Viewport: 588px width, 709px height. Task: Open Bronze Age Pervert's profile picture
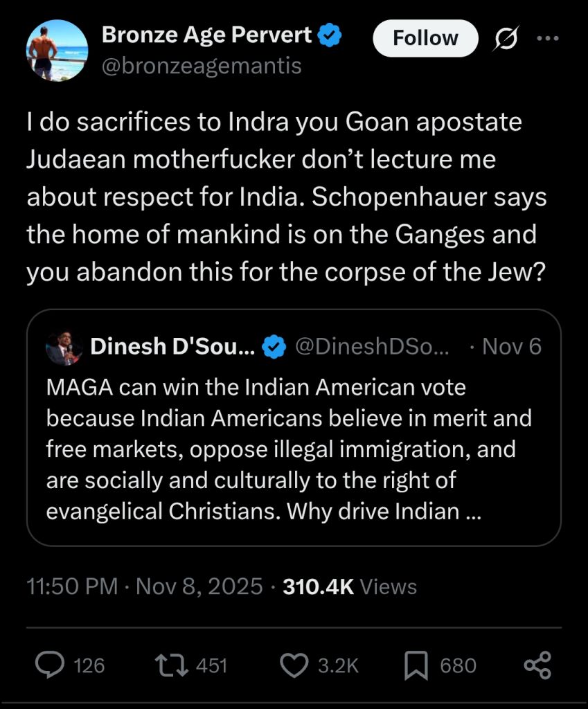pos(57,51)
